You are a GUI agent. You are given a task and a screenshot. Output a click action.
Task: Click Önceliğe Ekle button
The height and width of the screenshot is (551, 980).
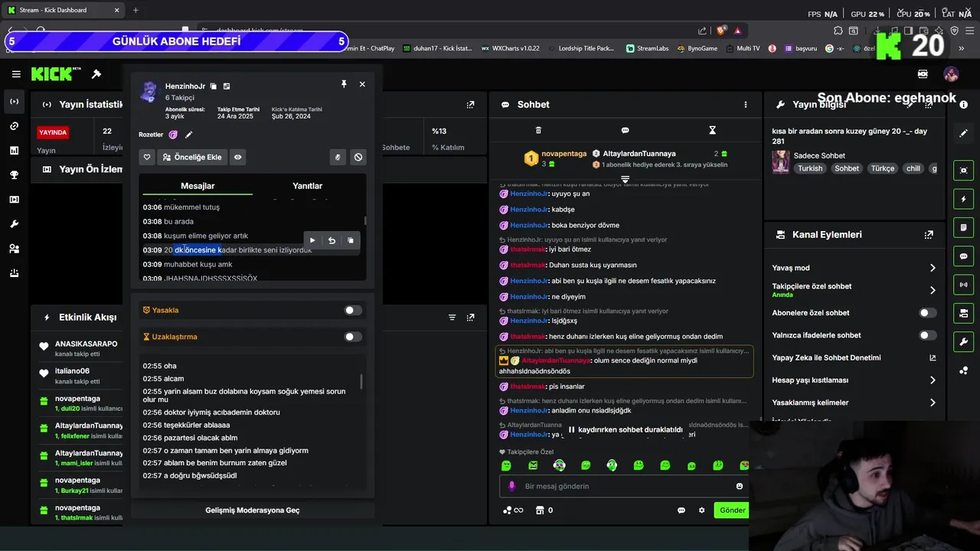coord(193,157)
